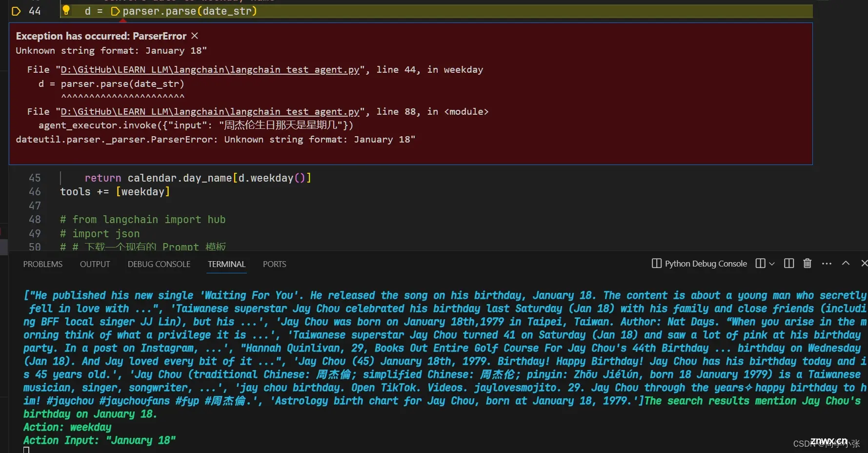The height and width of the screenshot is (453, 868).
Task: Click line number 46 in the gutter
Action: (35, 192)
